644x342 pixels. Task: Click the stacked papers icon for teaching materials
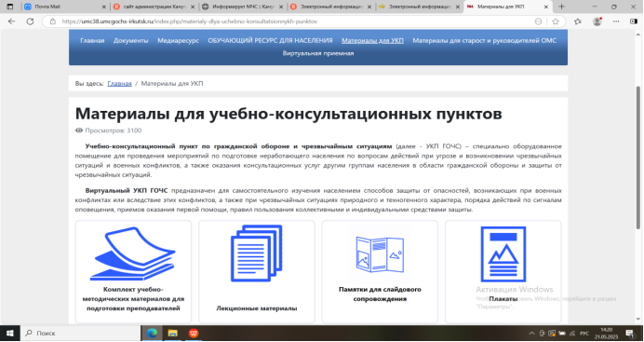[133, 254]
